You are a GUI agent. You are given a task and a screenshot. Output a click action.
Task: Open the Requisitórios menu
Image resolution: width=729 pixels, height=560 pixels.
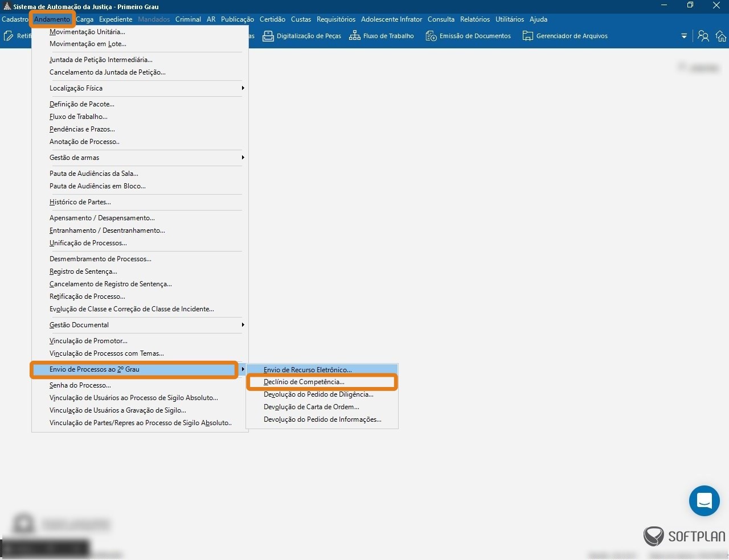pyautogui.click(x=336, y=19)
